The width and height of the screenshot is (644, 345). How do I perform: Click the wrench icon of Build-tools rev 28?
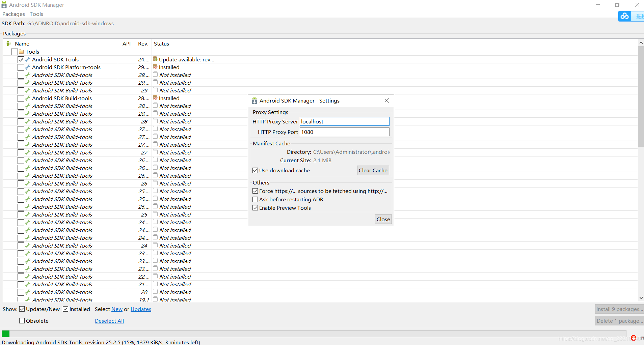[x=28, y=121]
